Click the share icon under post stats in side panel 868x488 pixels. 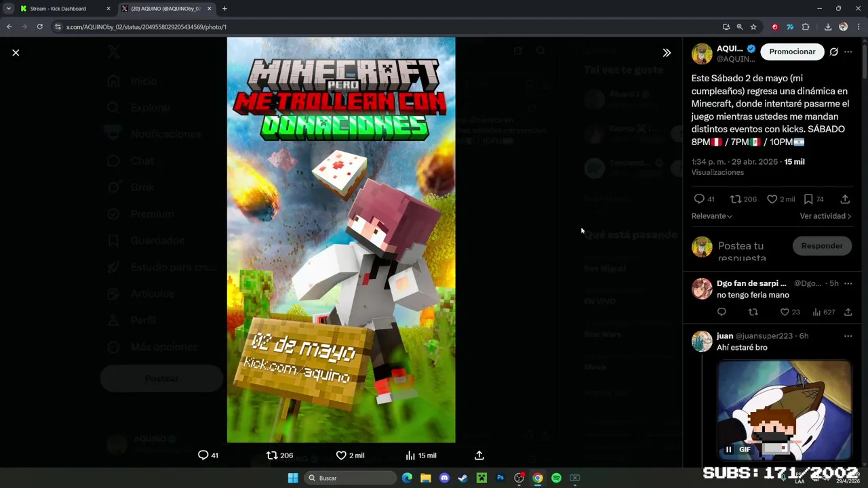[845, 199]
